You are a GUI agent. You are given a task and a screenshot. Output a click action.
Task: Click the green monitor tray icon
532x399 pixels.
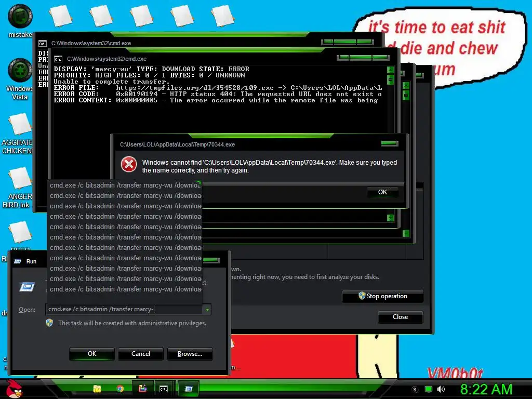point(429,390)
